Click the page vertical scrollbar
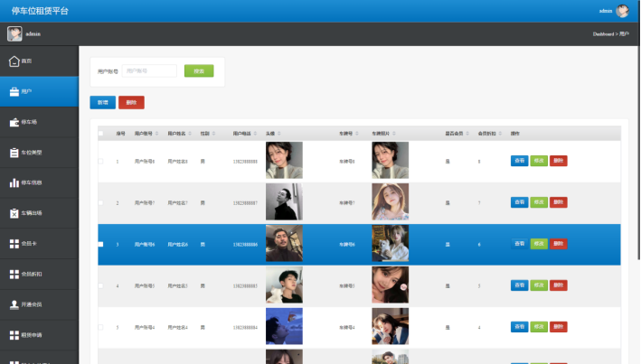This screenshot has width=641, height=364. coord(638,131)
